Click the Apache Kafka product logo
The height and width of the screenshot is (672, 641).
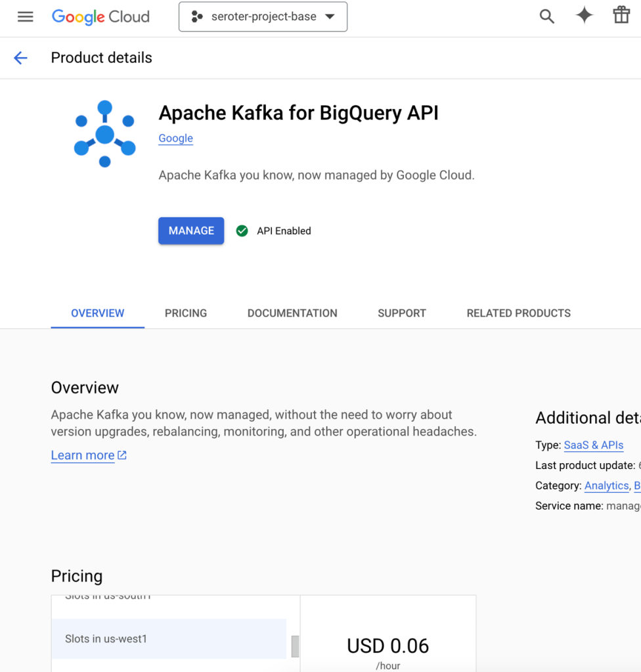[x=104, y=134]
